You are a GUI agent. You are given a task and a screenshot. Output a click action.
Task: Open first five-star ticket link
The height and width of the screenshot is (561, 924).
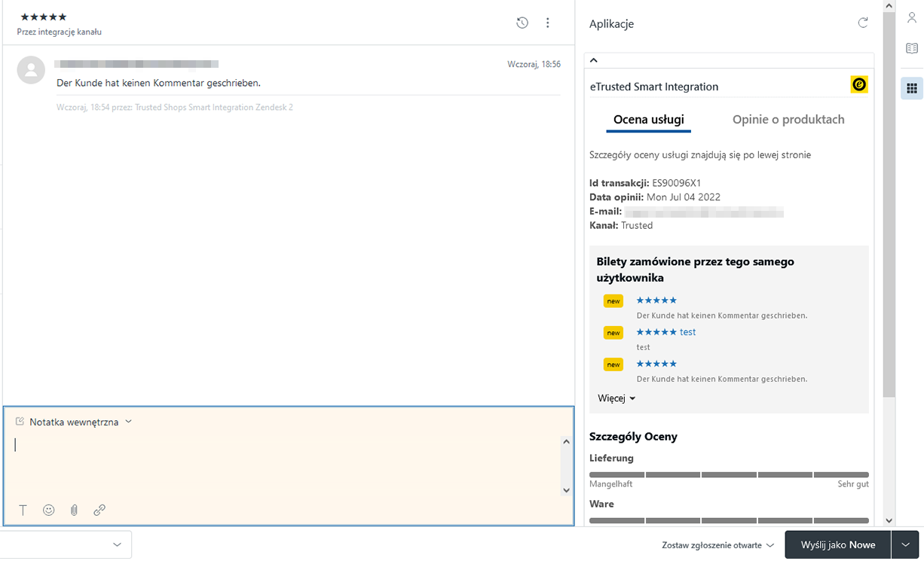coord(656,300)
